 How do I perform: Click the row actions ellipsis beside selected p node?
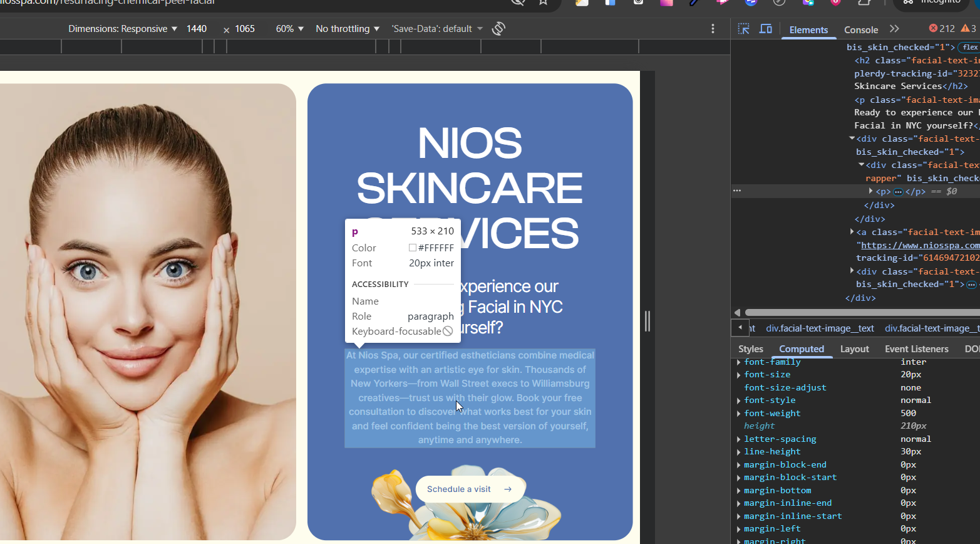tap(737, 191)
